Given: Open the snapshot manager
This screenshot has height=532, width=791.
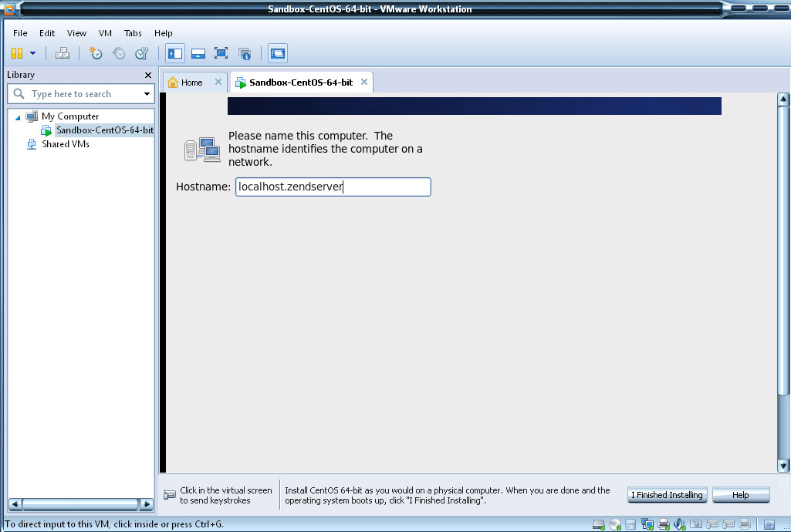Looking at the screenshot, I should tap(142, 53).
